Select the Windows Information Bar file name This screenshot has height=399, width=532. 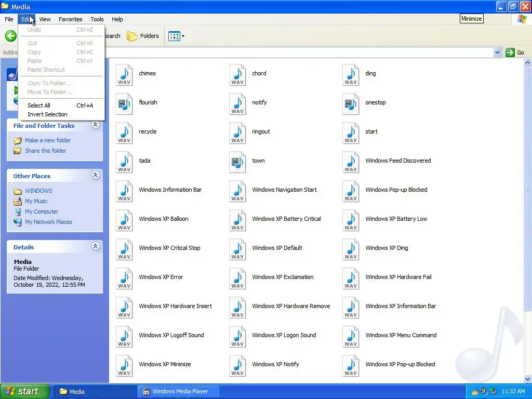click(170, 190)
